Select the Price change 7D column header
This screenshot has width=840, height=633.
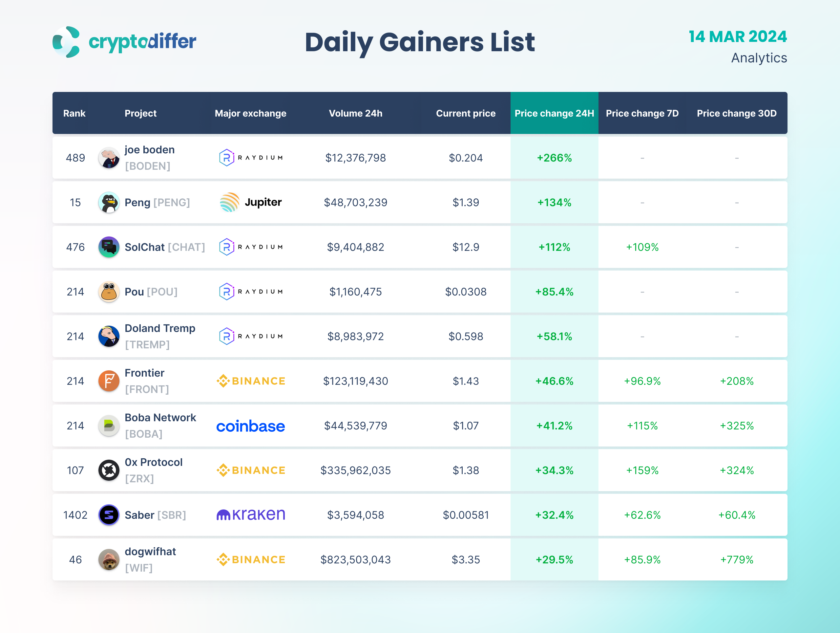642,113
